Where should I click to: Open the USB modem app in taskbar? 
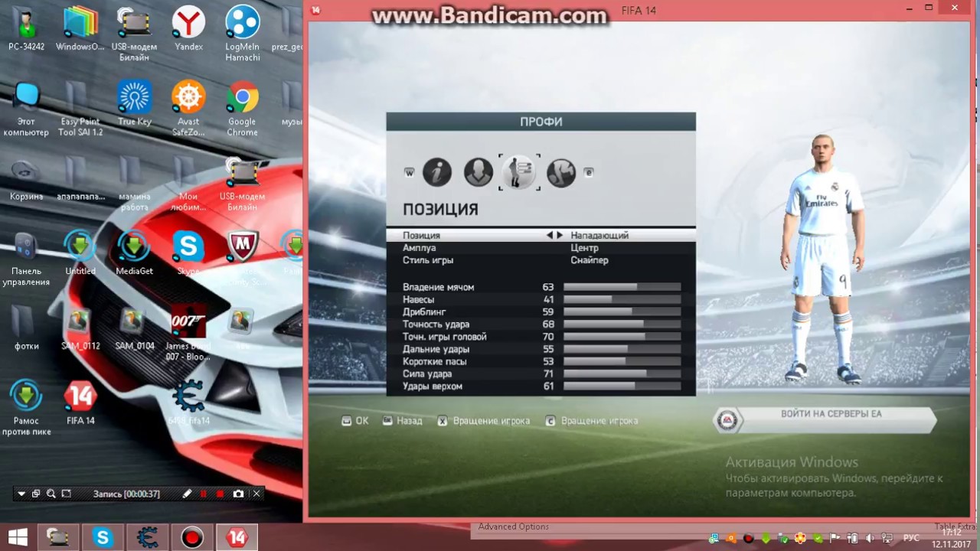(x=57, y=537)
